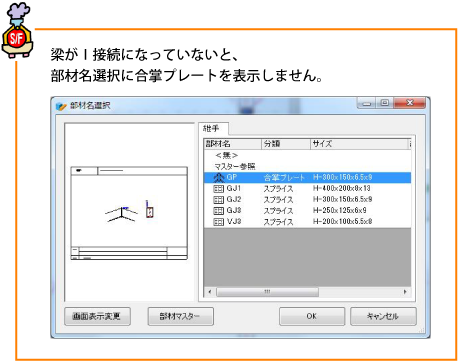Select size H-250x125x6x9 cell

click(340, 210)
